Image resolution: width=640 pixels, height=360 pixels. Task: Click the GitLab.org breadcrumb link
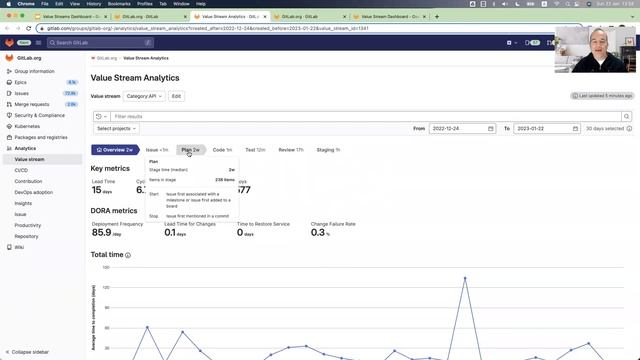coord(107,58)
